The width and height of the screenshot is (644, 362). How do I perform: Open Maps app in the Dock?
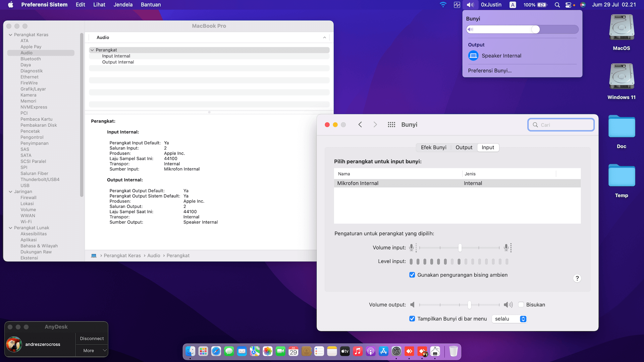coord(255,351)
